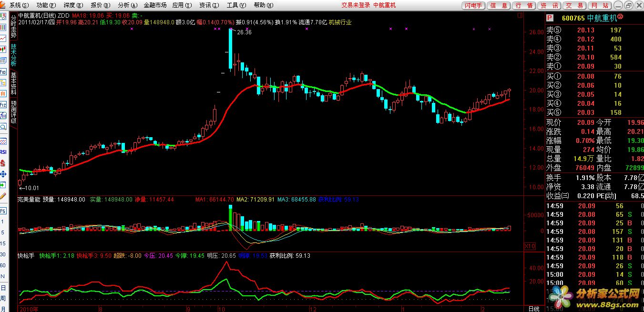
Task: Click the 现价 20.09 value
Action: click(x=585, y=122)
